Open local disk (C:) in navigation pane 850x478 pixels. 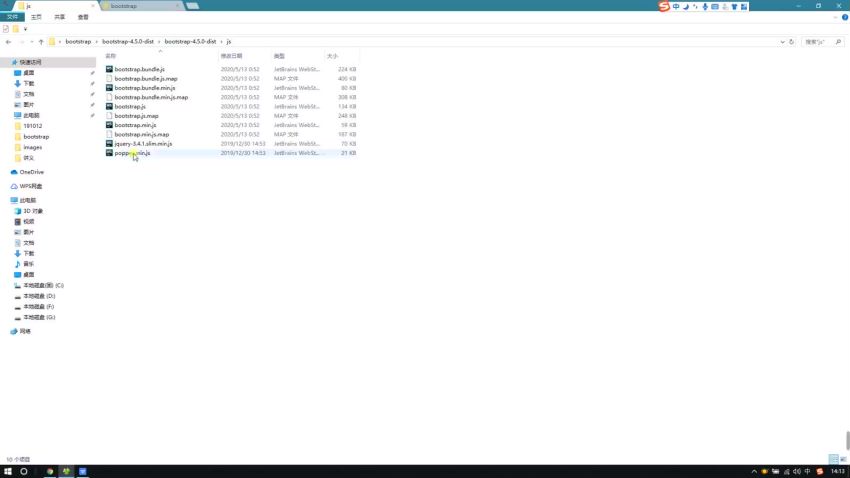(43, 286)
